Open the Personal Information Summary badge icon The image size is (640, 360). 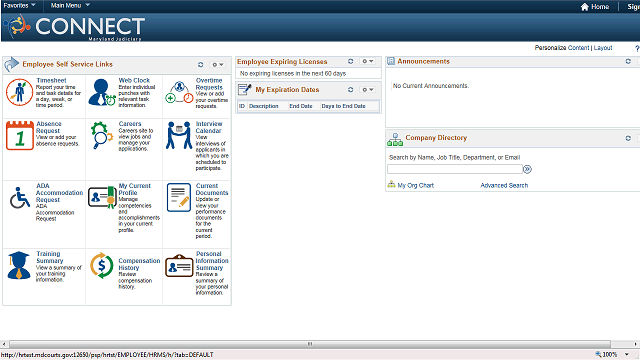pos(179,266)
